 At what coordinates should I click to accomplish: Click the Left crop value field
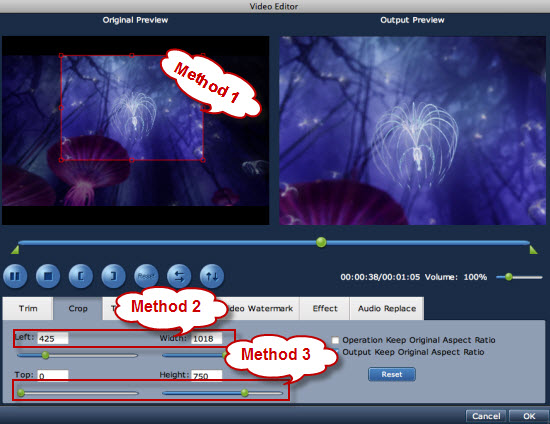tap(53, 338)
